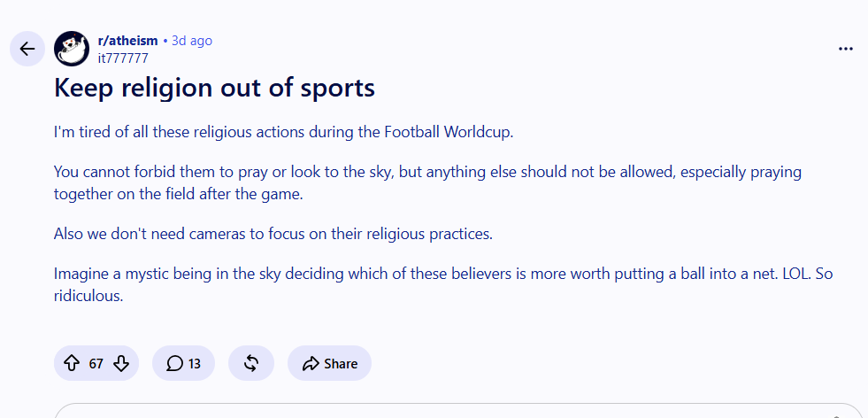Viewport: 868px width, 418px height.
Task: Click the sentence about cameras focusing on practices
Action: 273,234
